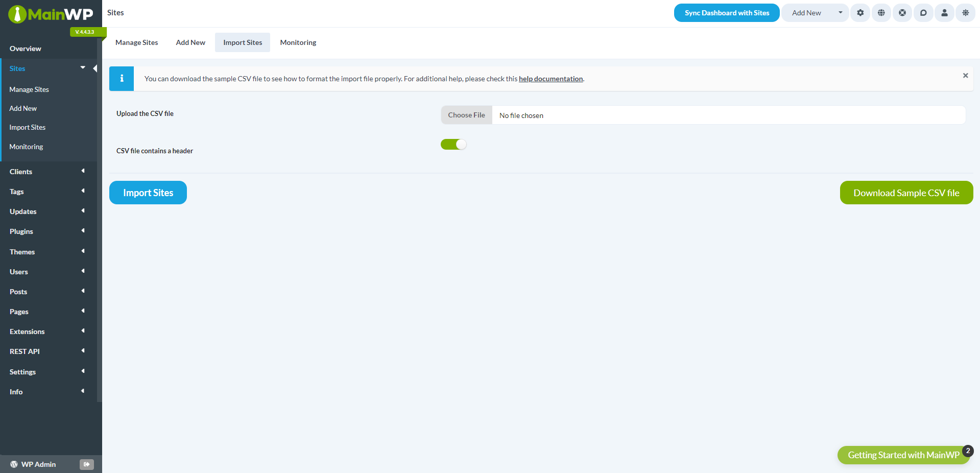The image size is (980, 473).
Task: Open Getting Started with MainWP
Action: coord(903,455)
